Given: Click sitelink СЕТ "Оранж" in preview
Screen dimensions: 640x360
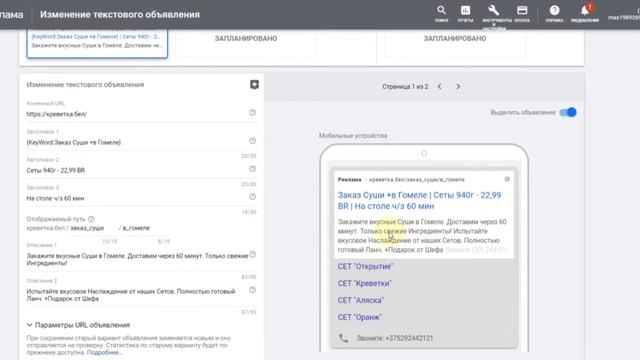Looking at the screenshot, I should pos(360,317).
